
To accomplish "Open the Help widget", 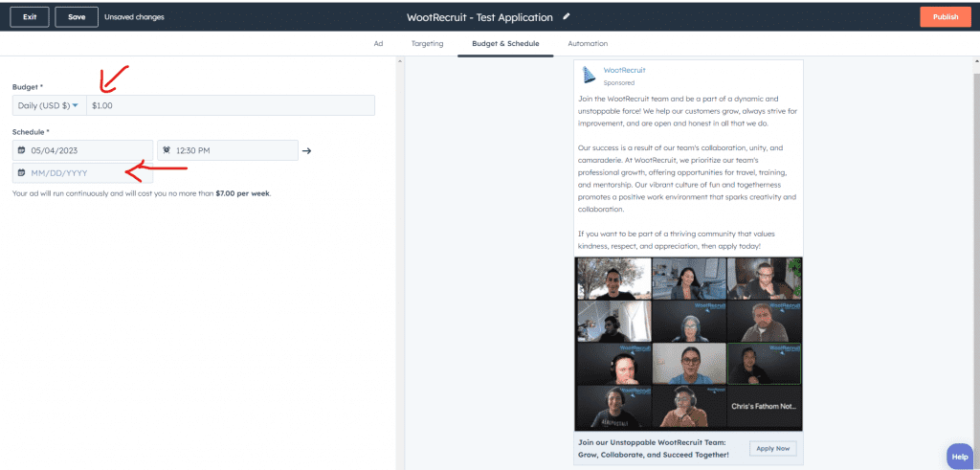I will click(959, 457).
